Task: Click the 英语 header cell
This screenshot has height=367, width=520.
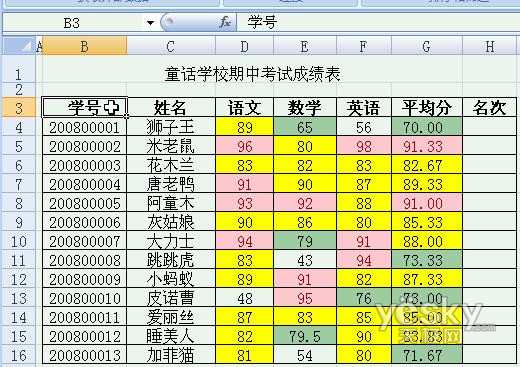Action: pos(364,108)
